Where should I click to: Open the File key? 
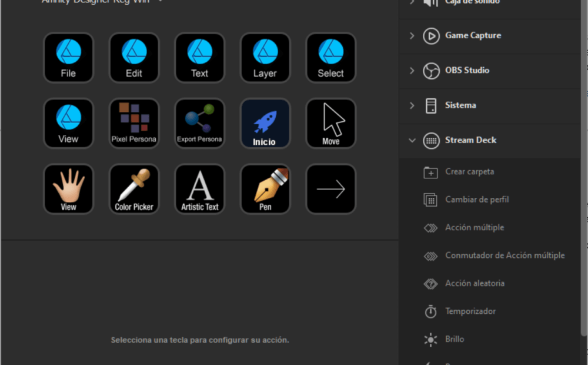click(68, 58)
